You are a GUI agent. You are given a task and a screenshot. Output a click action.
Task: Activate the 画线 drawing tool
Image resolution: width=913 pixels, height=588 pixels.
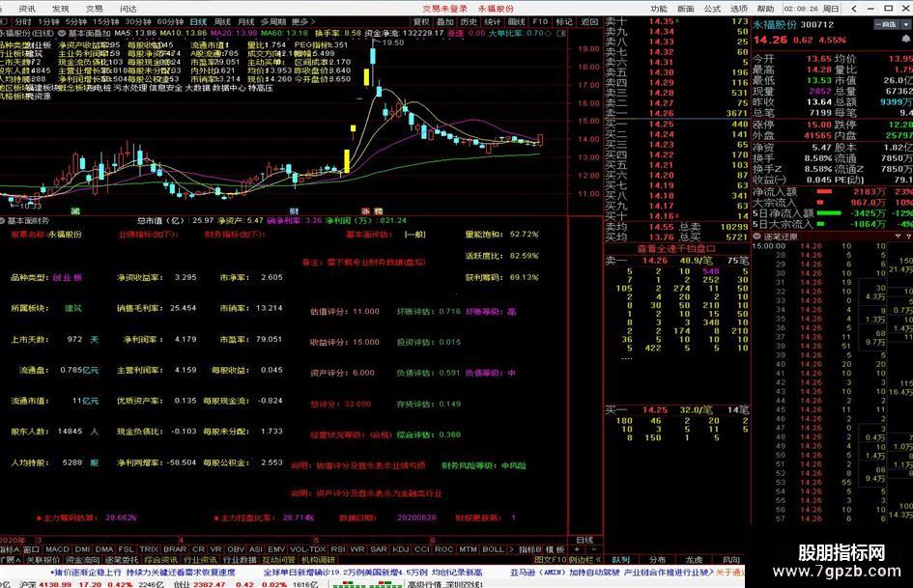[x=517, y=21]
